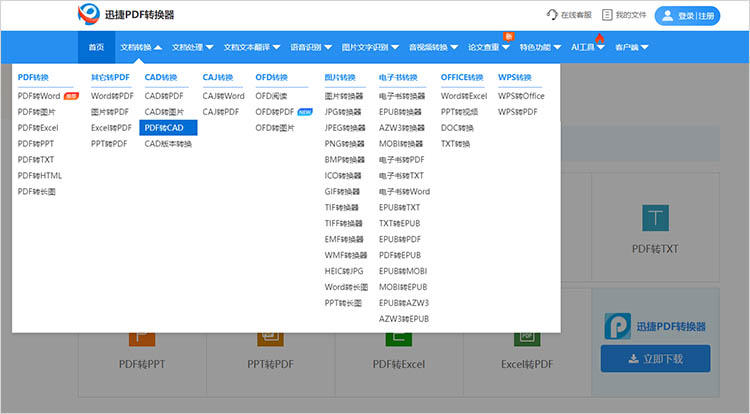Choose PDF转Excel from the PDF转换 column
Viewport: 750px width, 414px height.
(x=38, y=128)
